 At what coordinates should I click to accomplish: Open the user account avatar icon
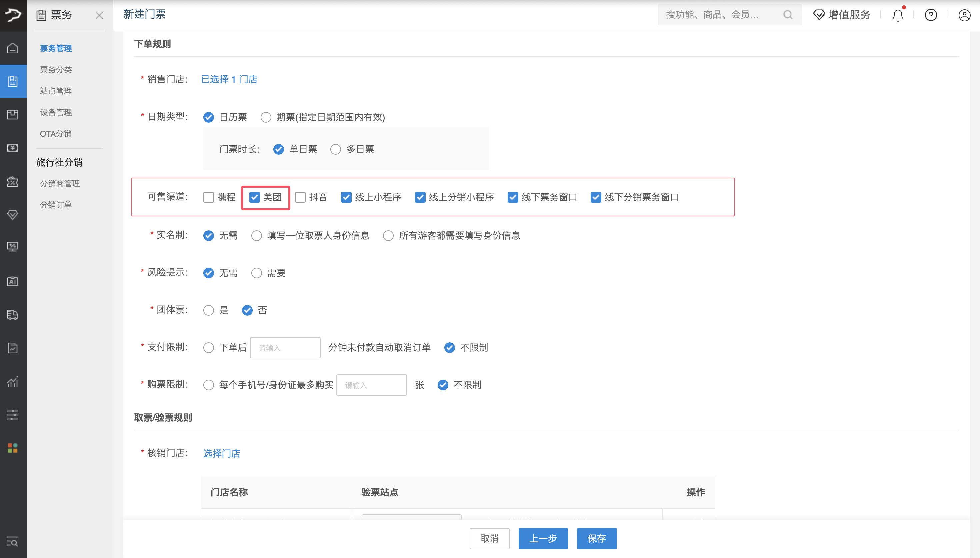[x=964, y=15]
